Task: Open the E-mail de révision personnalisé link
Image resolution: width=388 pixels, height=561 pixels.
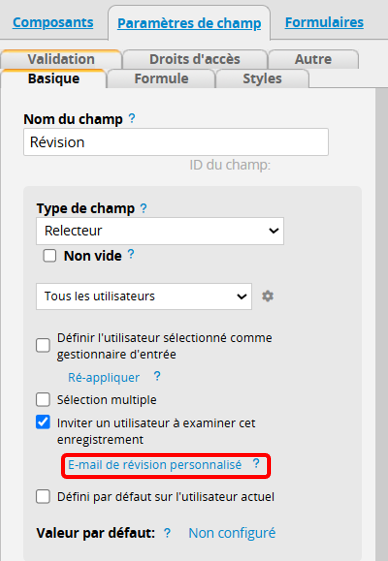Action: click(155, 465)
